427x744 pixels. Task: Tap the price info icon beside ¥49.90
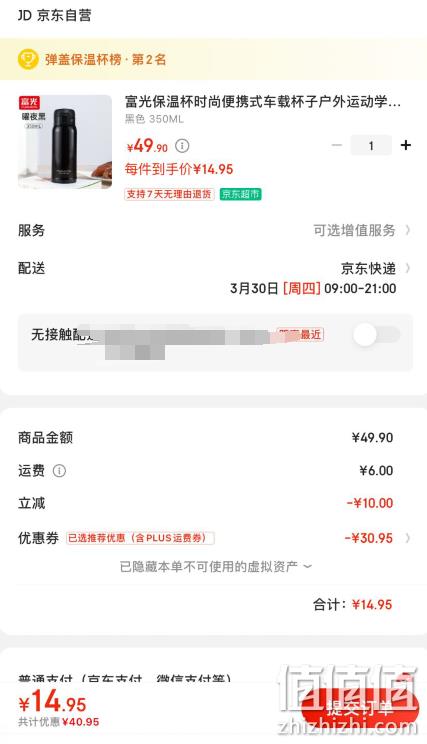(x=182, y=146)
